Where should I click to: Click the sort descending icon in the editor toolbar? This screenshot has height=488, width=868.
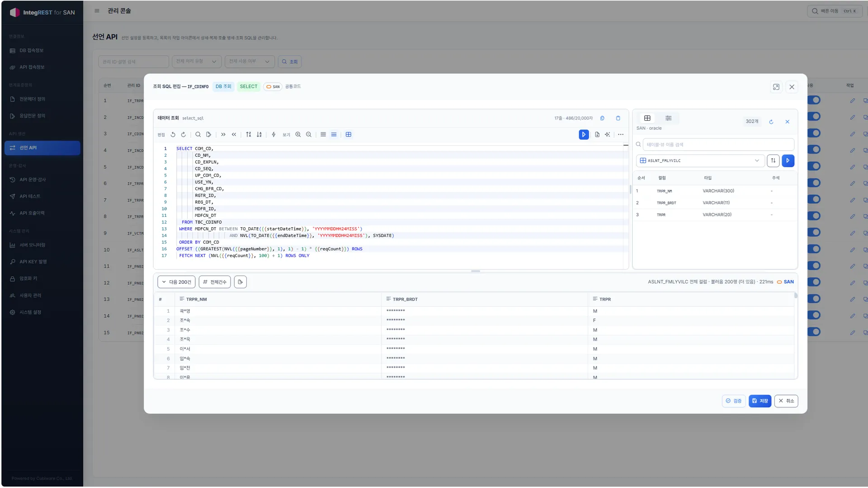coord(259,135)
